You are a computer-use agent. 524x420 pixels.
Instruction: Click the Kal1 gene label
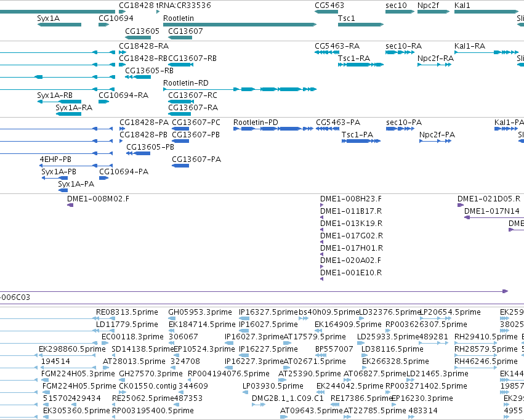pos(462,6)
